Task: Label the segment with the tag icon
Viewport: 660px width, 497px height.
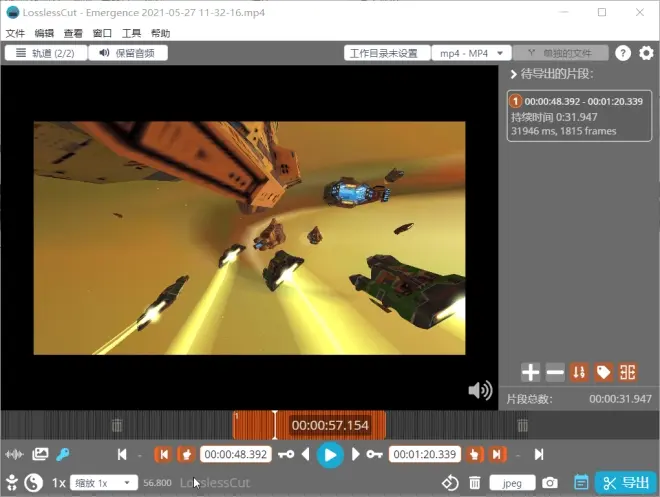Action: (604, 372)
